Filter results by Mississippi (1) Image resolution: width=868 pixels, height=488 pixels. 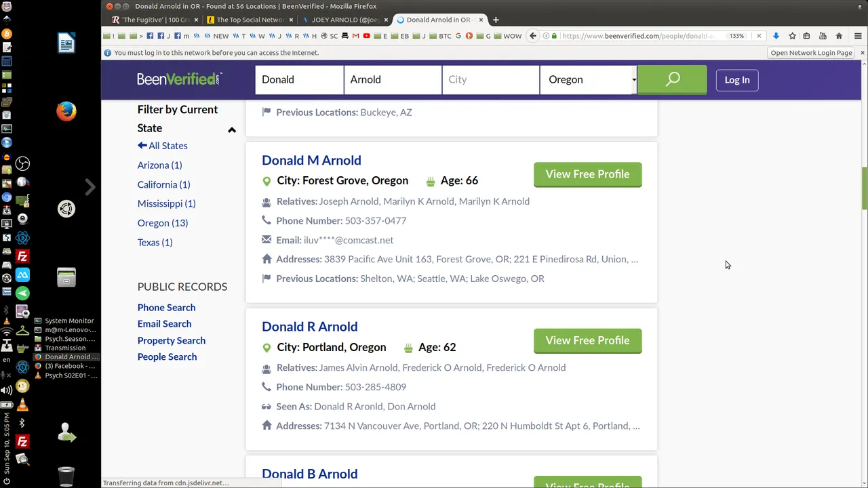point(166,203)
